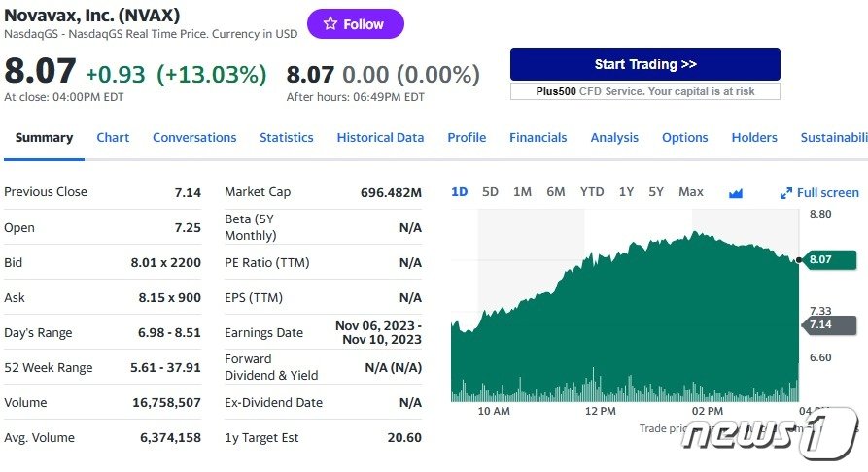
Task: Open the Conversations tab
Action: 194,137
